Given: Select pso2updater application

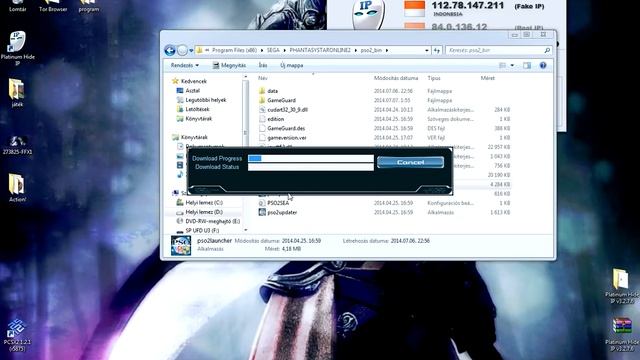Looking at the screenshot, I should pyautogui.click(x=282, y=212).
